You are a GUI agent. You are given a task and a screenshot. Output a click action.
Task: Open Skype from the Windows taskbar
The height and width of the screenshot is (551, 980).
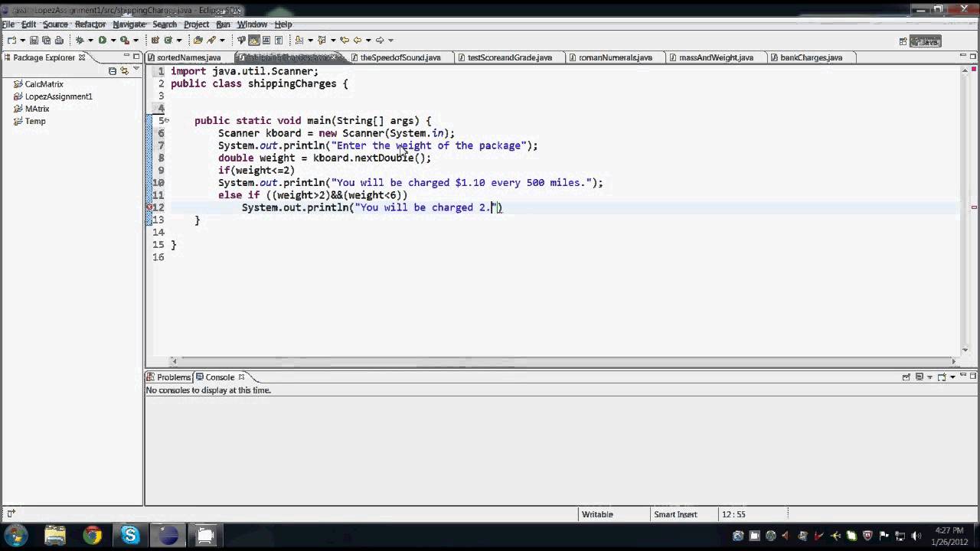coord(130,536)
